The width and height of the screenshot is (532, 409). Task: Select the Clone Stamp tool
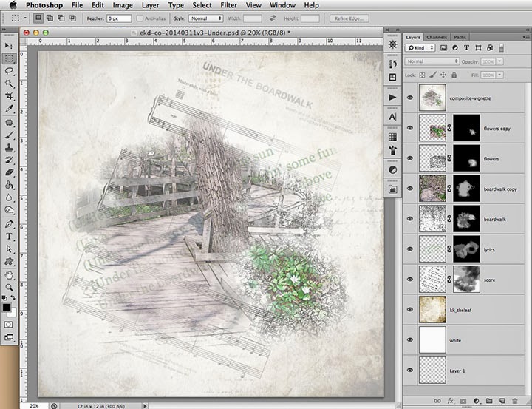click(x=9, y=148)
